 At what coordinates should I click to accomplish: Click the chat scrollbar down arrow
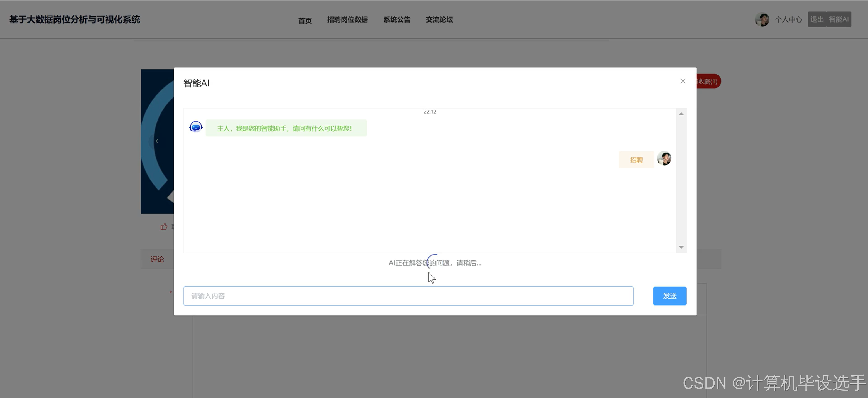click(681, 247)
